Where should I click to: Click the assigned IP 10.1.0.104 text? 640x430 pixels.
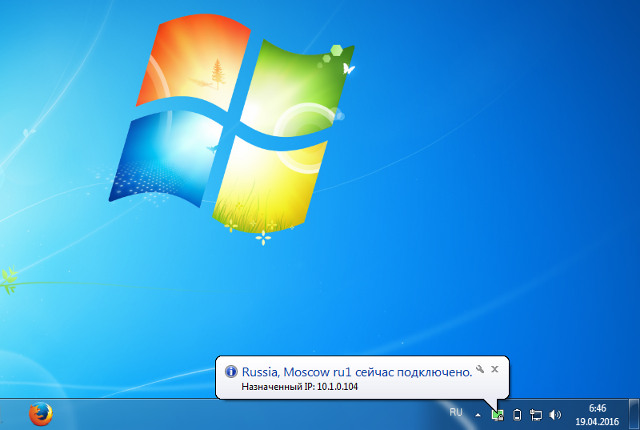[x=300, y=386]
